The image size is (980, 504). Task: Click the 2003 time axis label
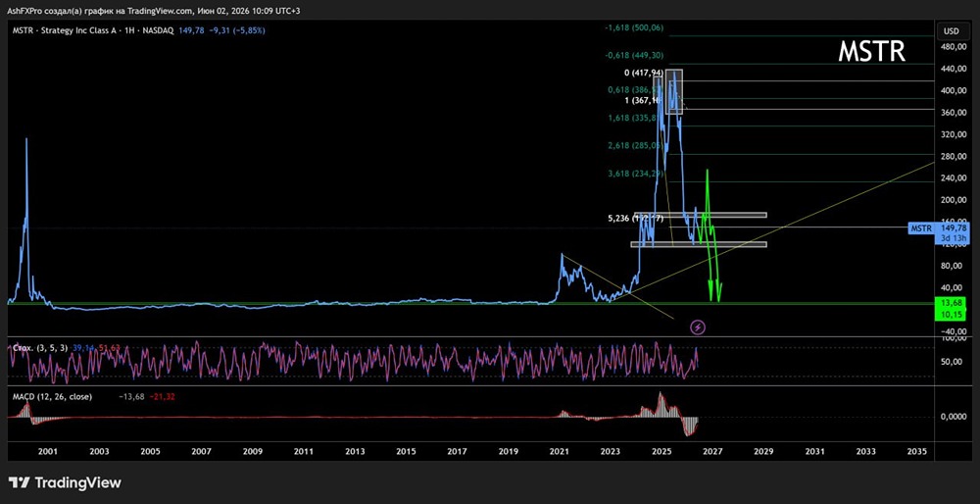[99, 451]
